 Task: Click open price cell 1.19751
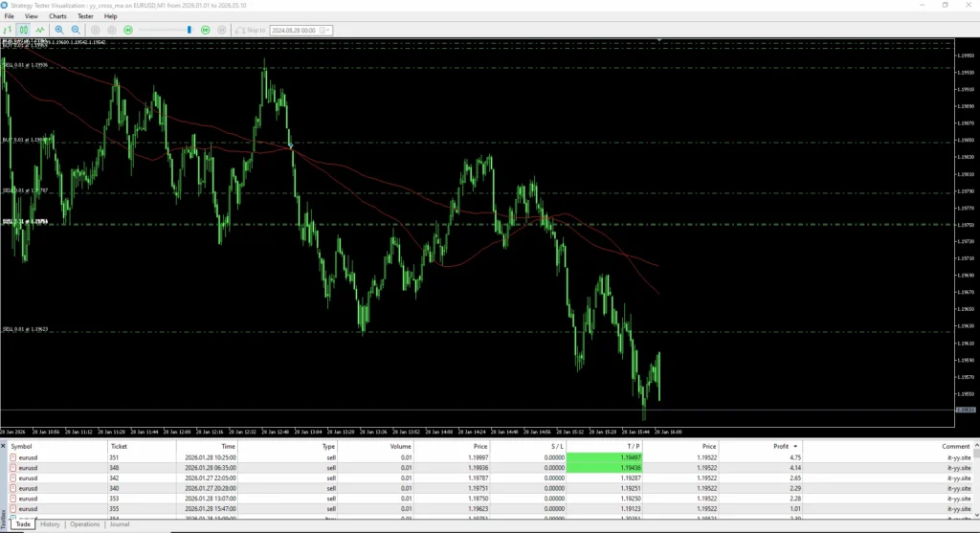click(x=479, y=488)
